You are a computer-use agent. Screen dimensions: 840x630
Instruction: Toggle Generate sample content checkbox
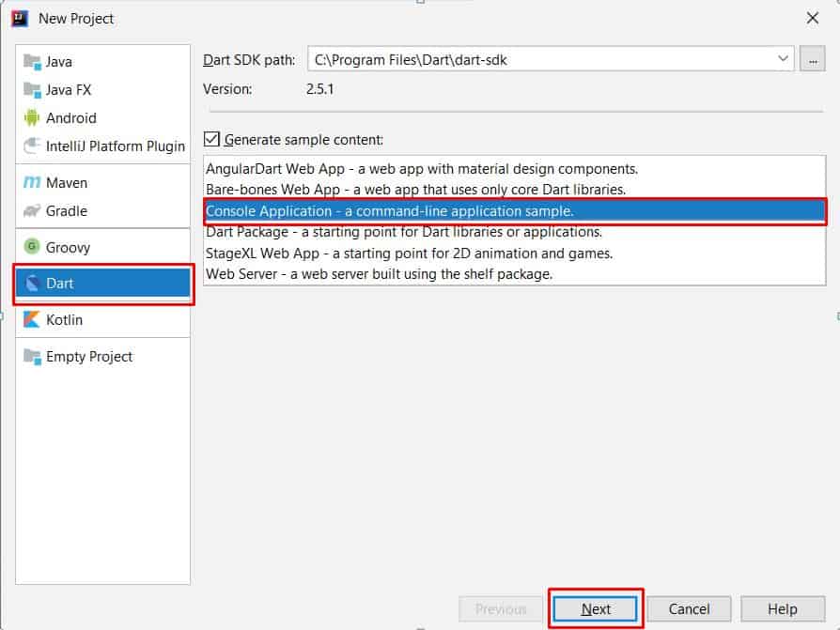pyautogui.click(x=211, y=139)
